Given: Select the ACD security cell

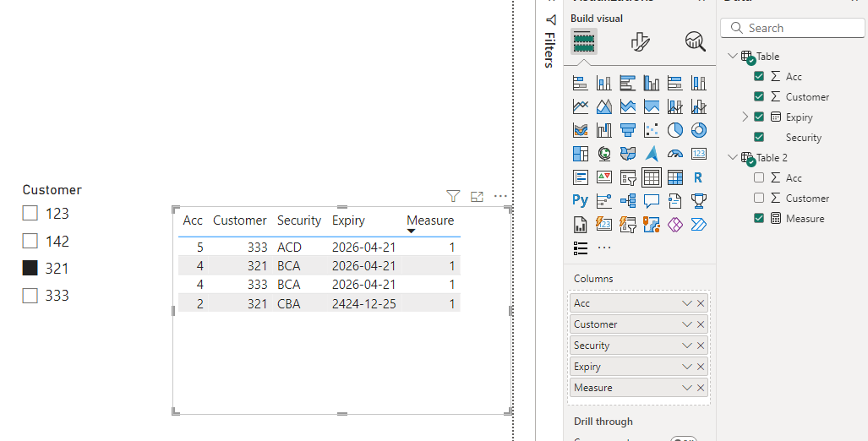Looking at the screenshot, I should (289, 247).
